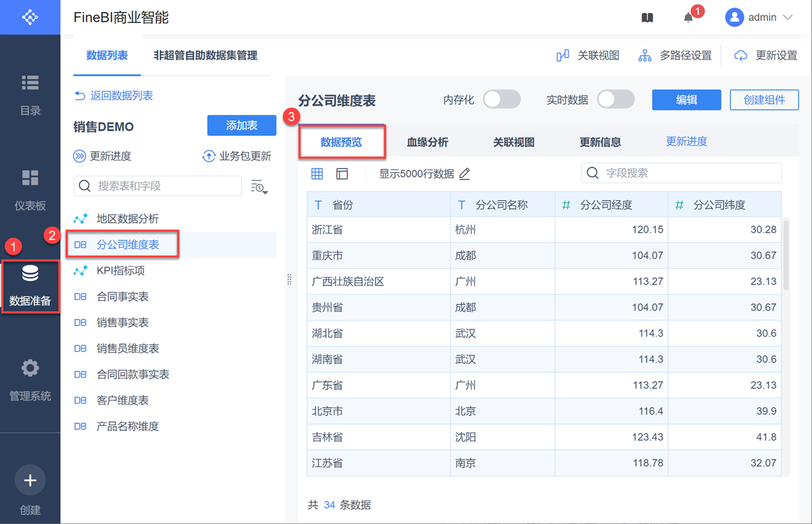Image resolution: width=812 pixels, height=524 pixels.
Task: Expand the admin account dropdown arrow
Action: (787, 18)
